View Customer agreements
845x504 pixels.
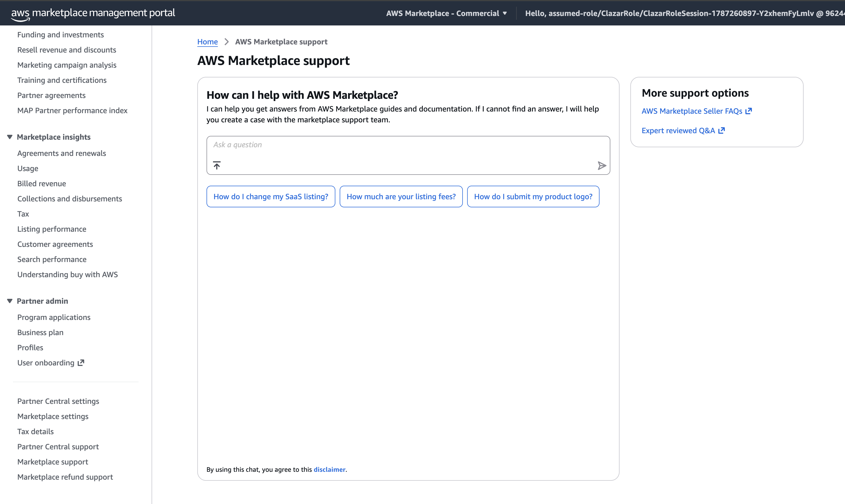pos(55,244)
